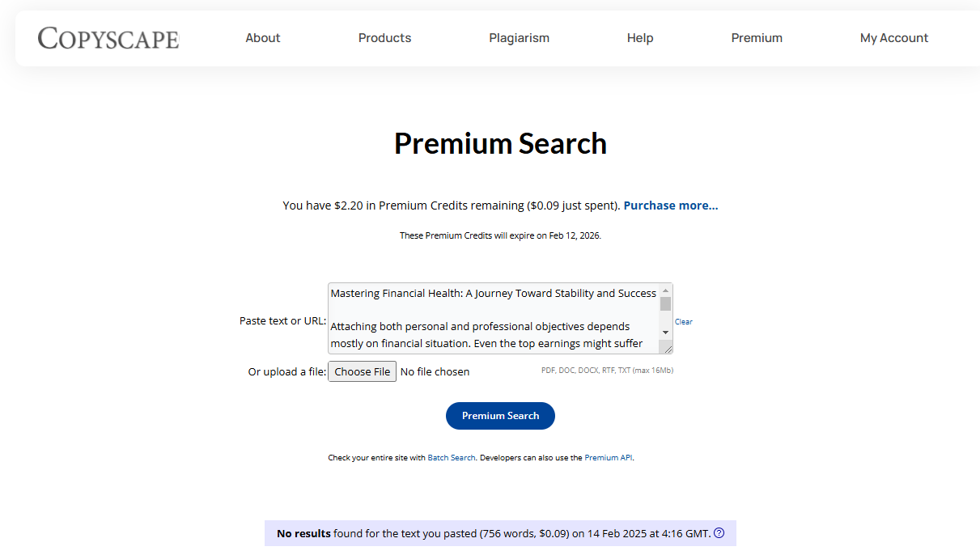Click the "Paste text or URL:" label

282,321
